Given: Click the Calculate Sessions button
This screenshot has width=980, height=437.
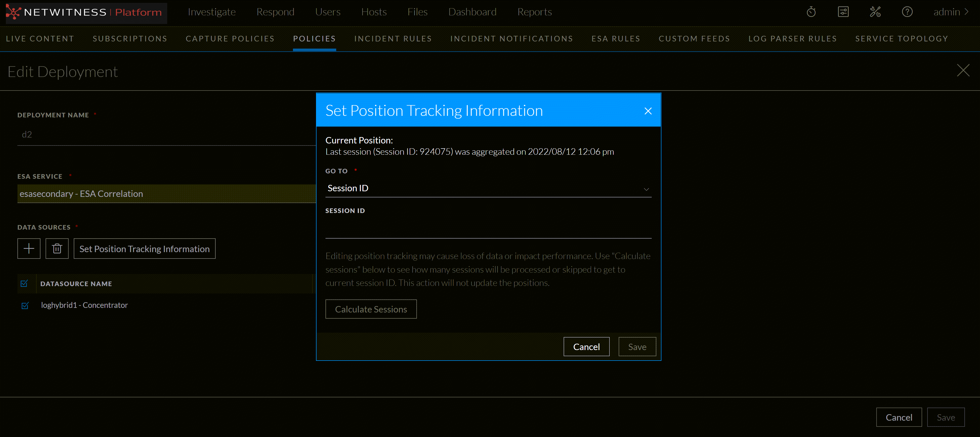Looking at the screenshot, I should [x=371, y=309].
